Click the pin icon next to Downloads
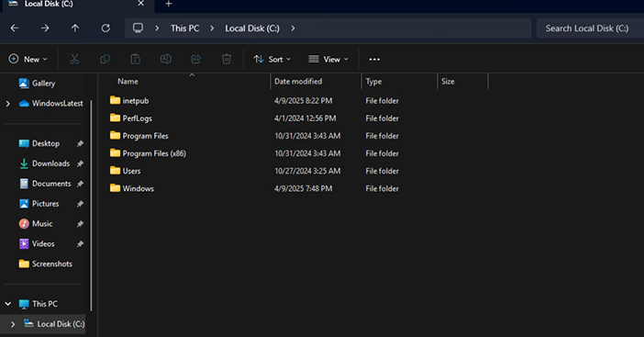Screen dimensions: 644x337 pos(80,164)
